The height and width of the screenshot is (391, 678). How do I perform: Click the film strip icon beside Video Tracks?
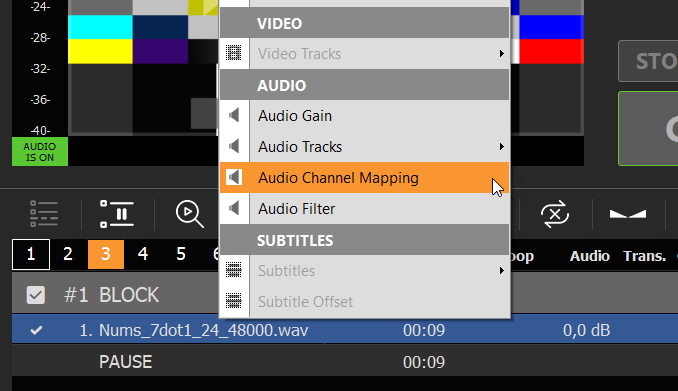click(x=234, y=53)
